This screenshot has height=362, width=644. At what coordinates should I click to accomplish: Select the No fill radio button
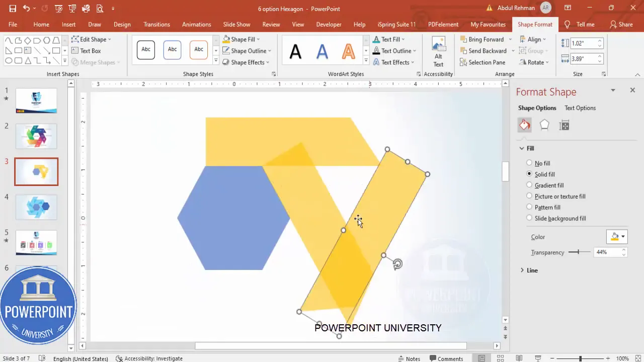coord(529,163)
